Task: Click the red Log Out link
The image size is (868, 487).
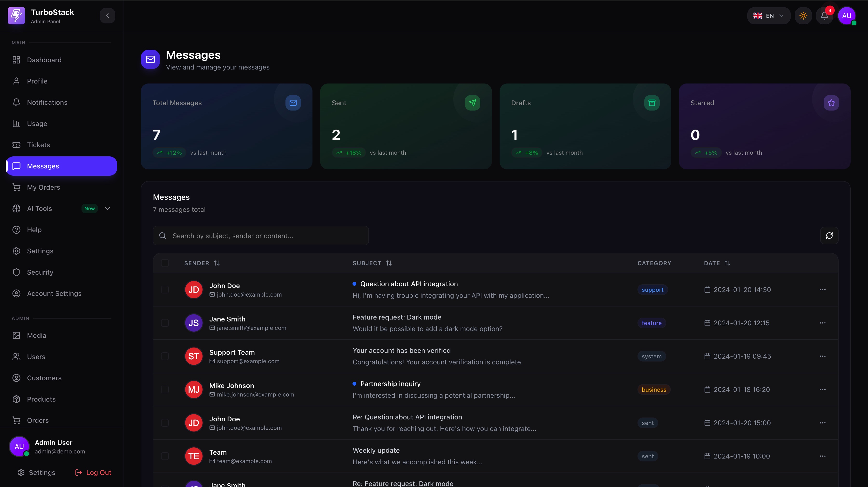Action: click(x=93, y=473)
